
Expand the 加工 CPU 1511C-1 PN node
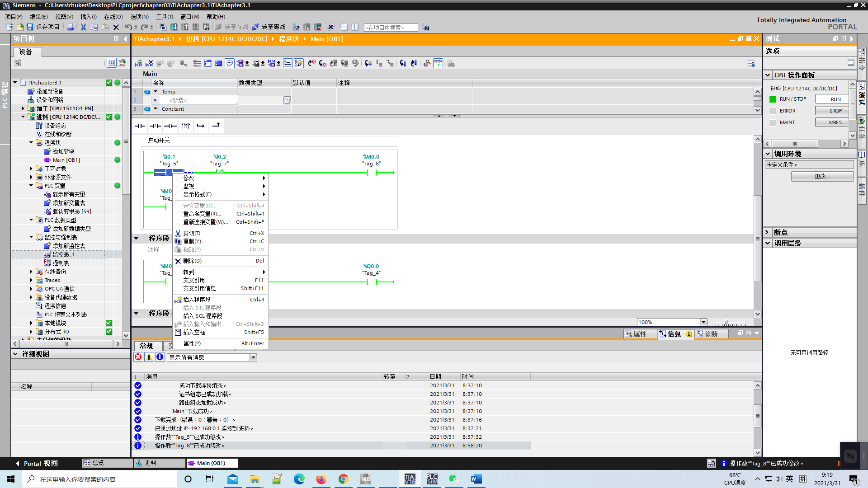[x=23, y=108]
